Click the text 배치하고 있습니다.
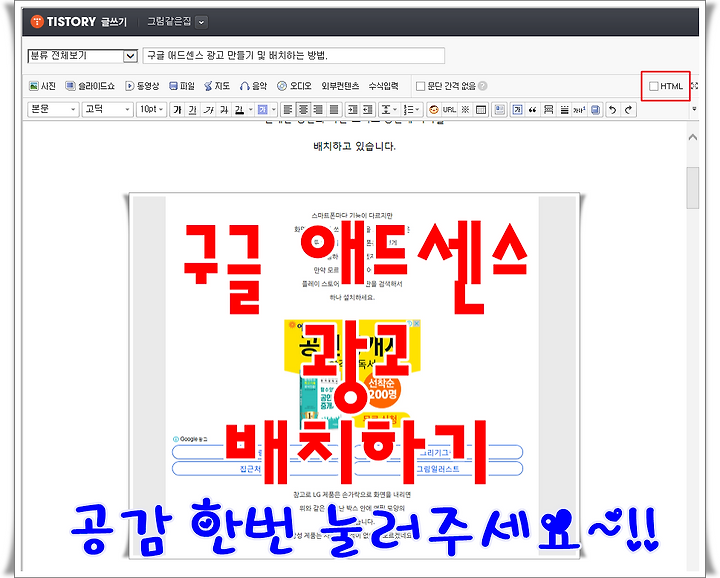The height and width of the screenshot is (578, 720). pyautogui.click(x=354, y=146)
